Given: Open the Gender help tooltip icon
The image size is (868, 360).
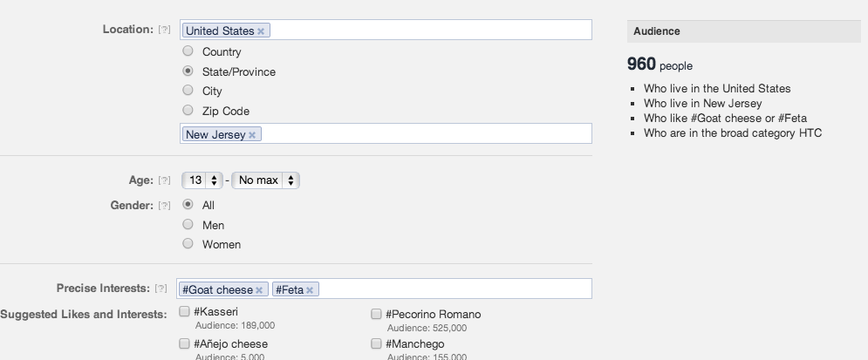Looking at the screenshot, I should (x=164, y=206).
